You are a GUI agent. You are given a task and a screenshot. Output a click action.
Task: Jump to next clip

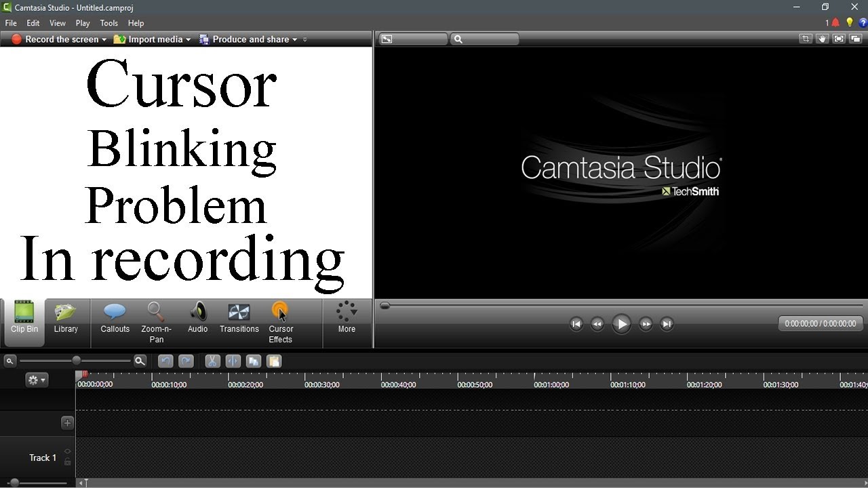click(x=667, y=324)
